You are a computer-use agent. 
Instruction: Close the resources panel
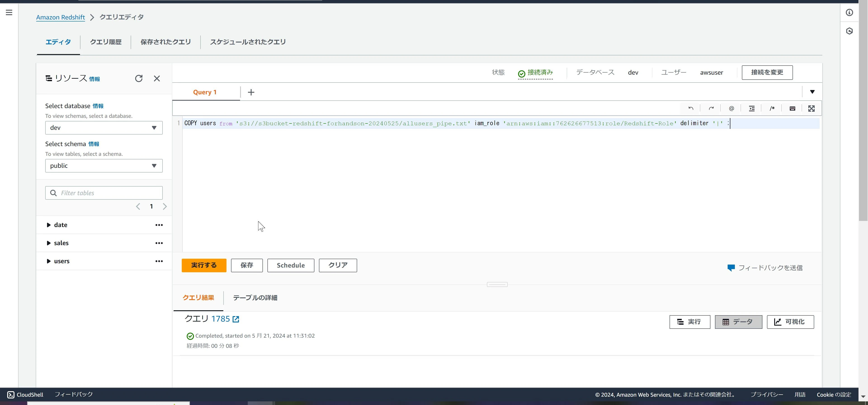point(157,78)
